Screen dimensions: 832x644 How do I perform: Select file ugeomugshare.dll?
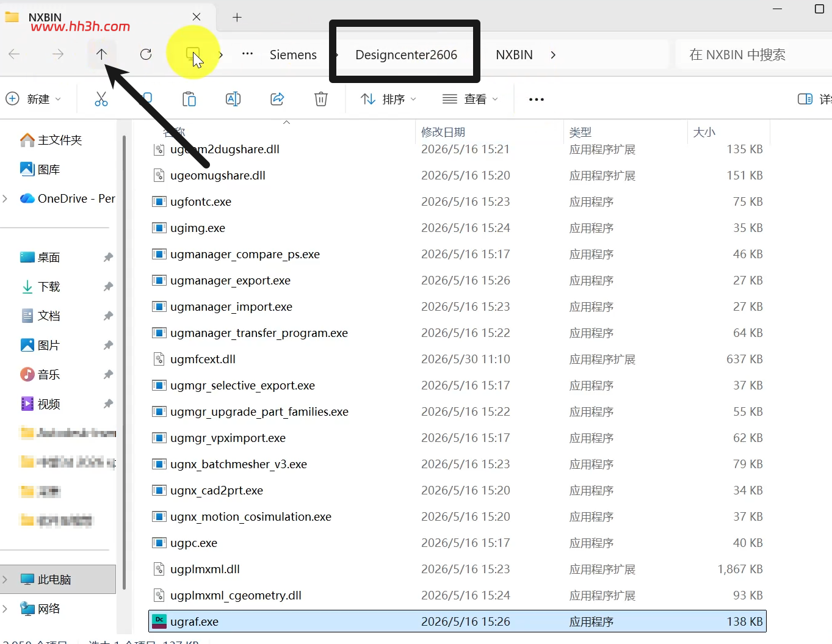tap(457, 175)
